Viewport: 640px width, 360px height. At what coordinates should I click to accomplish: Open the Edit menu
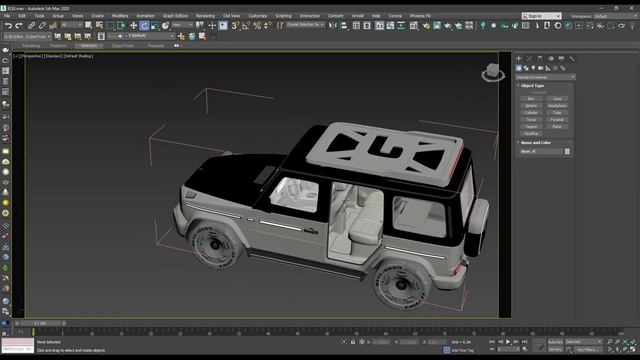click(22, 16)
